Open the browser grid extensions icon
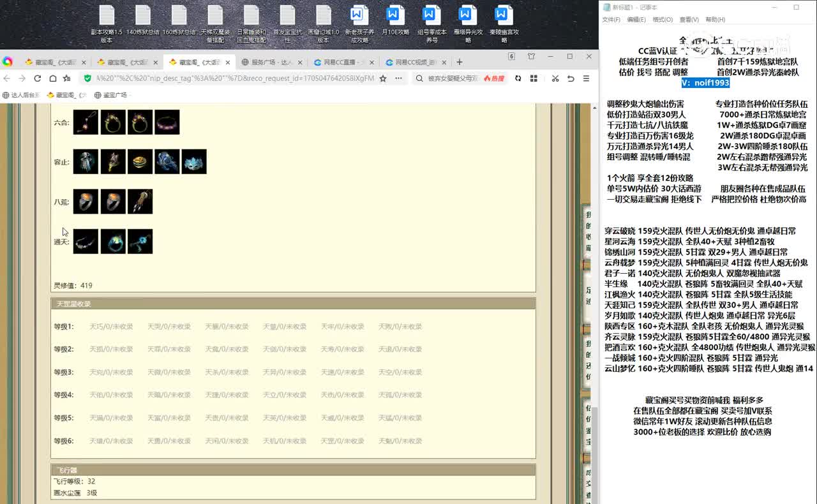 click(534, 78)
